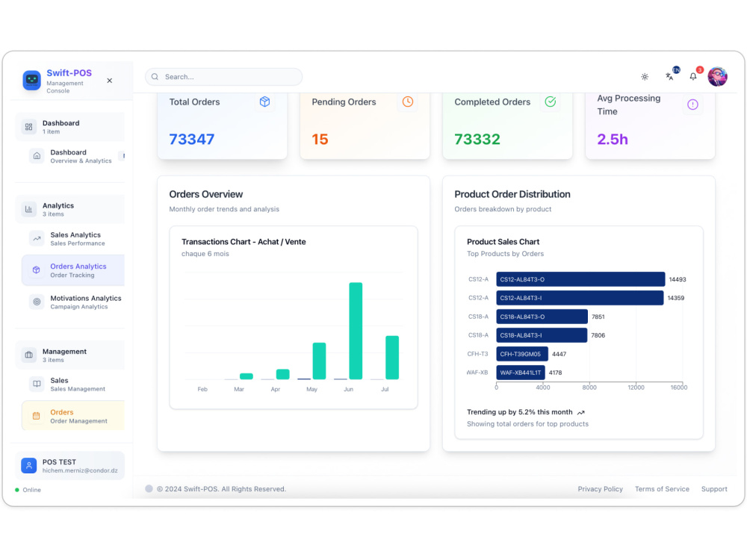Collapse the Analytics section header
This screenshot has width=747, height=560.
coord(70,209)
